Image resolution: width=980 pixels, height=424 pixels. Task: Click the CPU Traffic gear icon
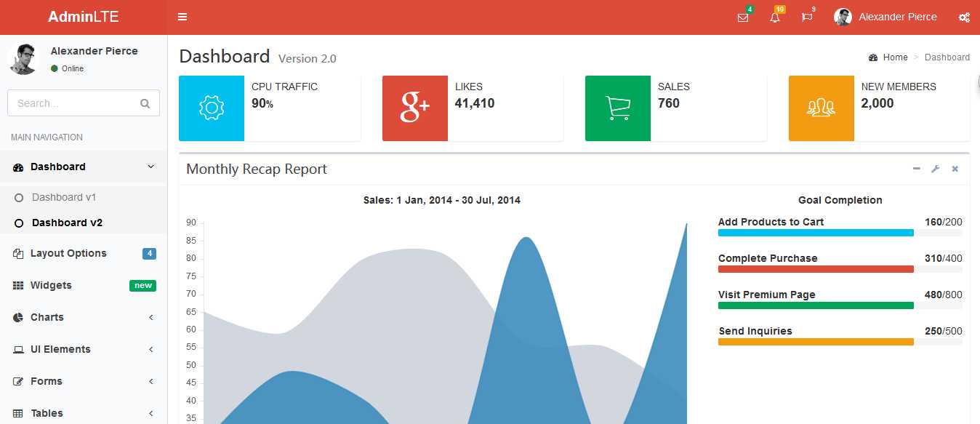pyautogui.click(x=212, y=108)
